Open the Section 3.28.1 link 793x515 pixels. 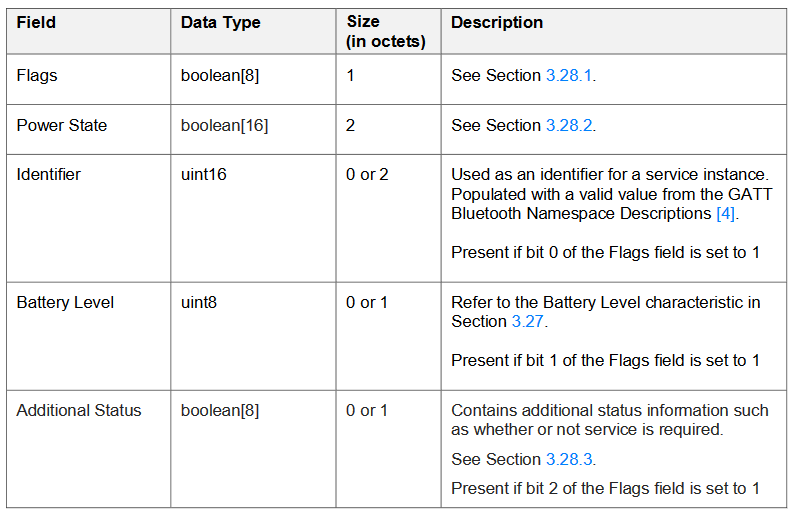[568, 75]
